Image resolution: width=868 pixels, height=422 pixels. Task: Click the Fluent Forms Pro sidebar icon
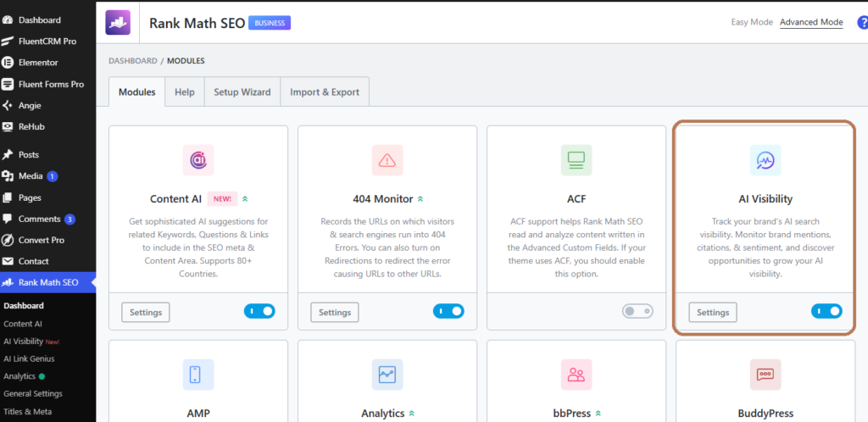click(8, 84)
